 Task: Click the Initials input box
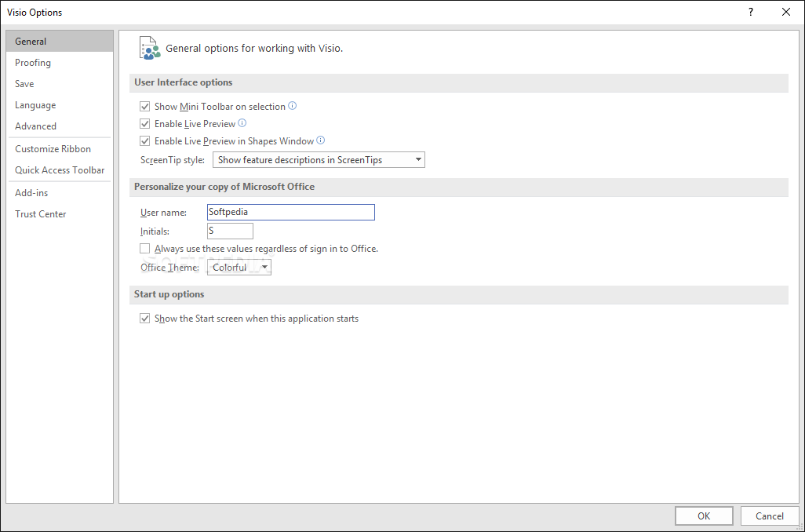pos(230,231)
